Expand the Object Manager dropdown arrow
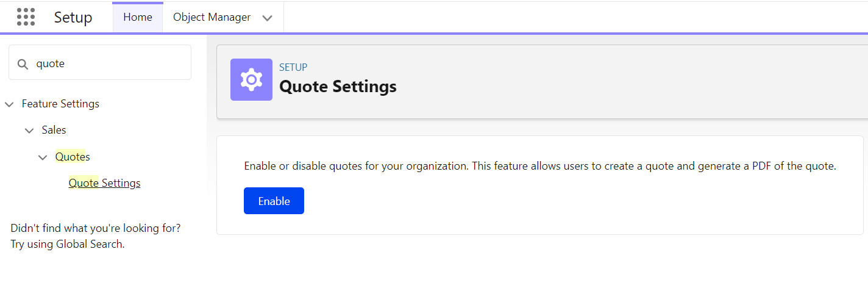 [267, 18]
